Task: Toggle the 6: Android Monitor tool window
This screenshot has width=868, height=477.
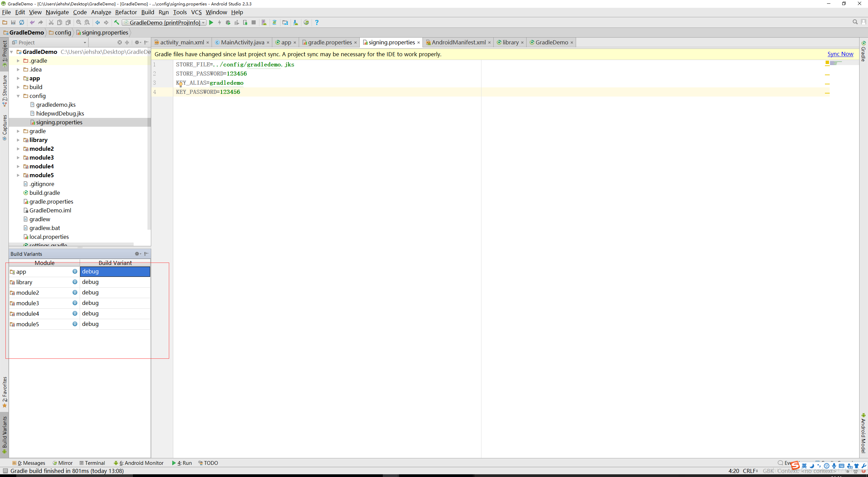Action: coord(139,463)
